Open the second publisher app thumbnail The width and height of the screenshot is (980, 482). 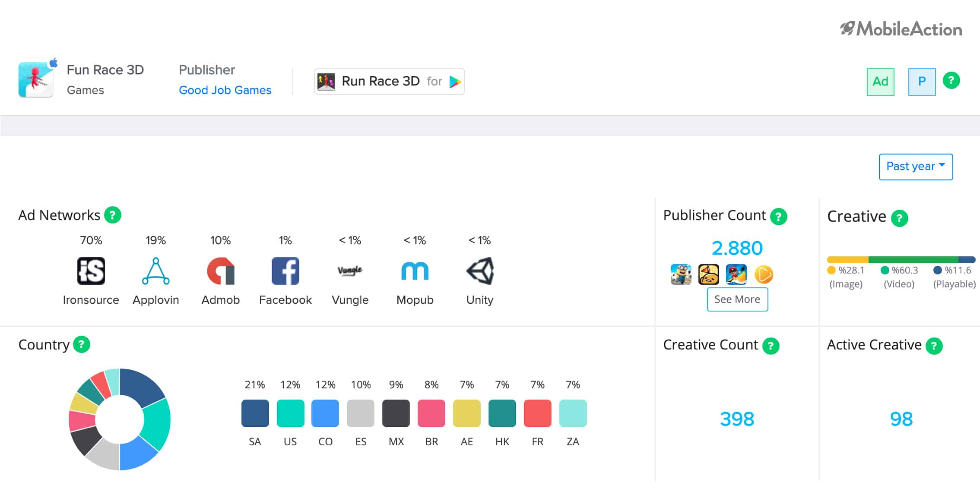click(x=709, y=274)
